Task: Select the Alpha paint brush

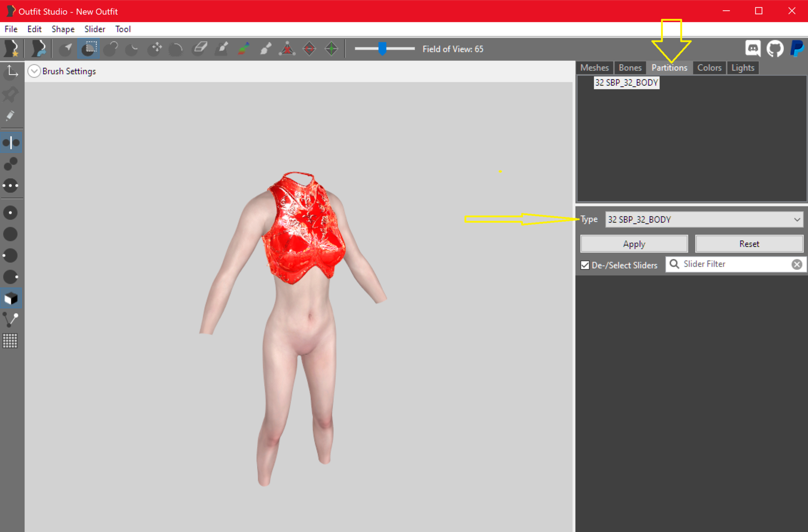Action: click(266, 49)
